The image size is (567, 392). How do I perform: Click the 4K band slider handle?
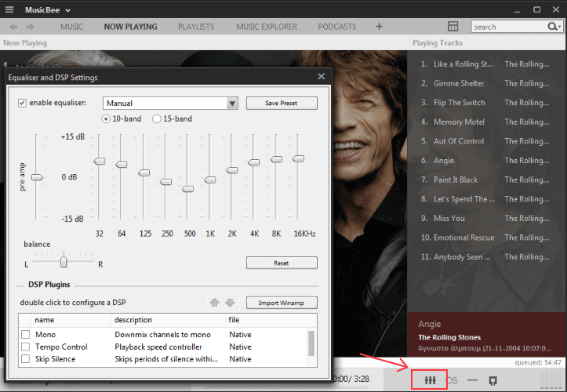(x=254, y=163)
